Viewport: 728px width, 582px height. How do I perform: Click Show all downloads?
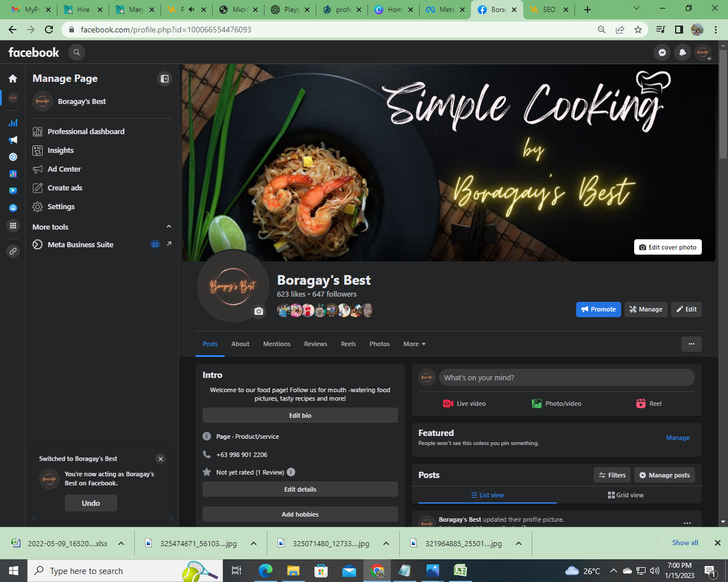tap(685, 543)
